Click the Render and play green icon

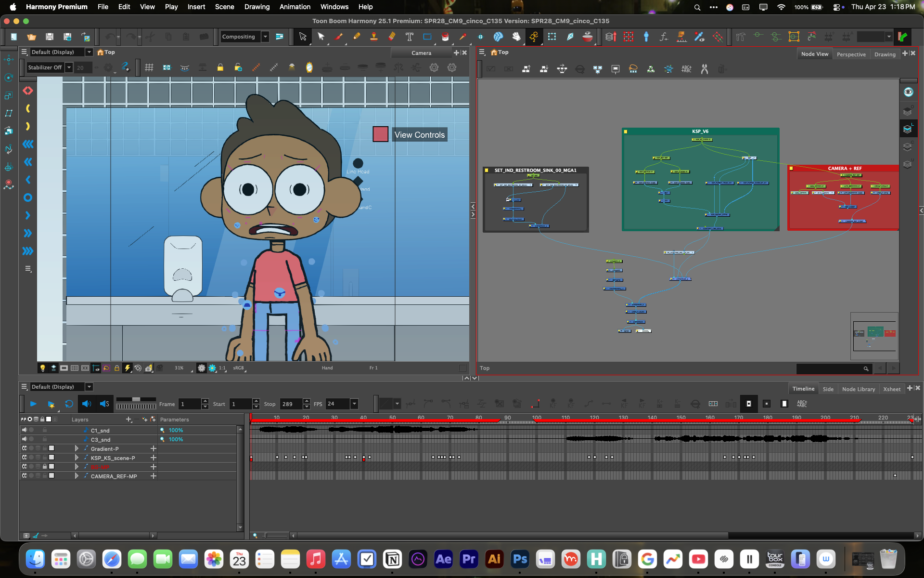(903, 37)
